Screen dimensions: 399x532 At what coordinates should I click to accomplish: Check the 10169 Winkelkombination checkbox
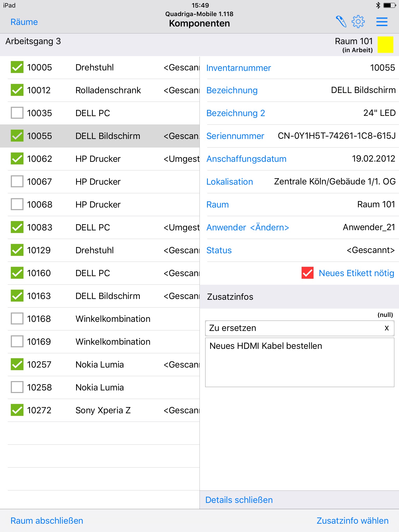[17, 342]
